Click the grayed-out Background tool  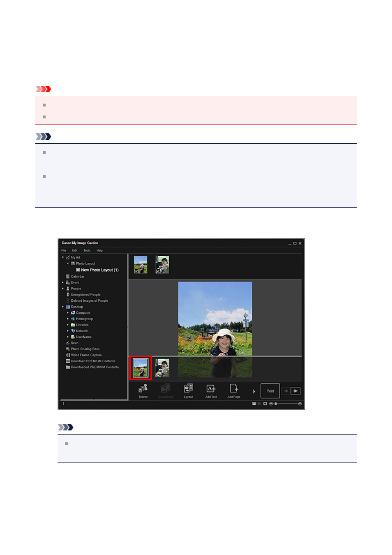click(x=166, y=391)
